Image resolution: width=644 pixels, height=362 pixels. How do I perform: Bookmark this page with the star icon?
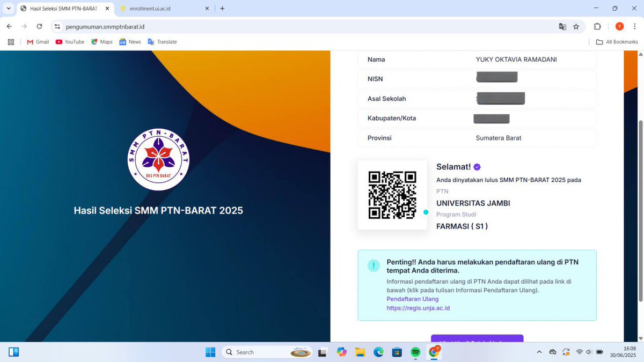(x=576, y=26)
